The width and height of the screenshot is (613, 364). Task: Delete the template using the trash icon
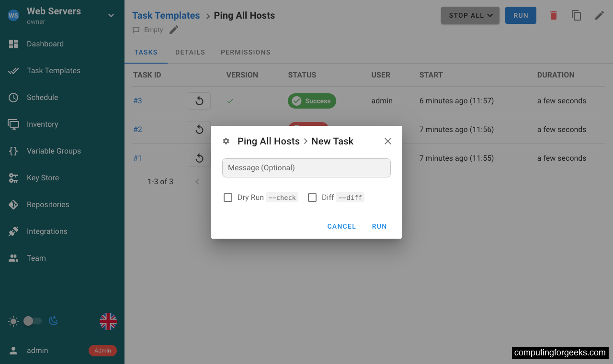coord(553,15)
